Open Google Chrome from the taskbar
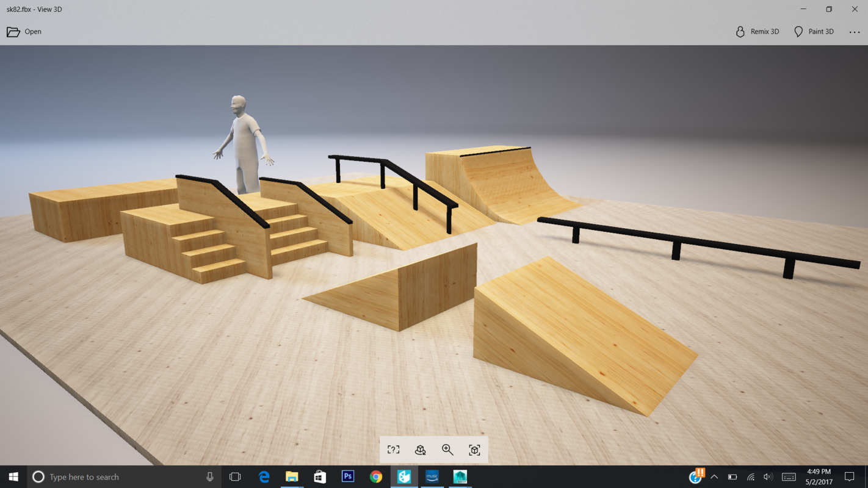868x488 pixels. tap(375, 476)
